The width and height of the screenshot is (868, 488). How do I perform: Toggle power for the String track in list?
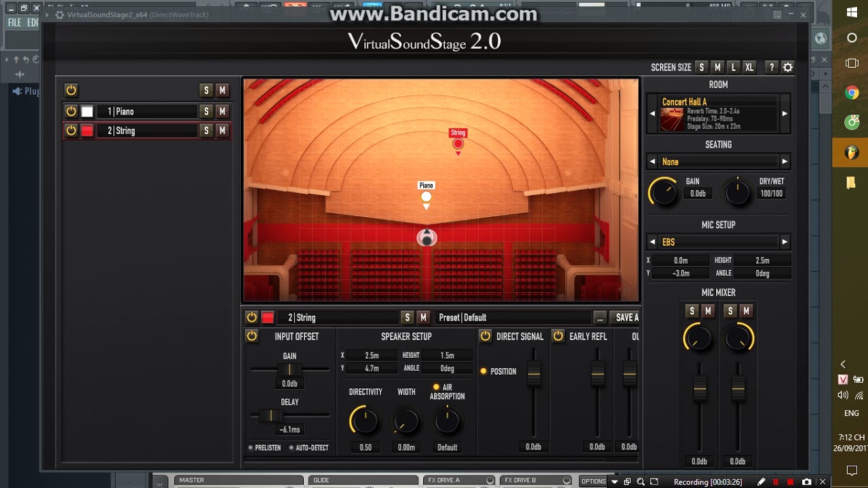(x=71, y=130)
